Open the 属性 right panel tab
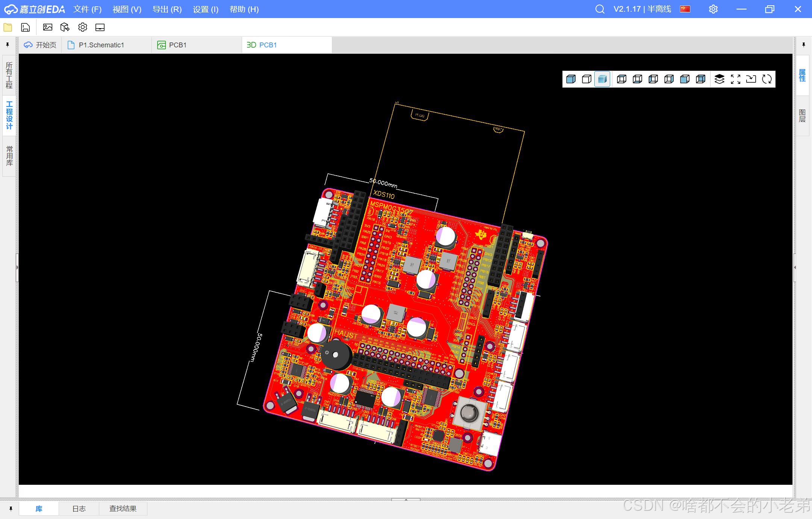Viewport: 812px width, 519px height. point(802,75)
